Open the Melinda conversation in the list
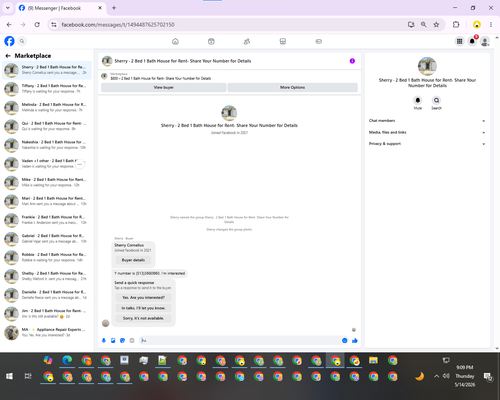Viewport: 500px width, 400px height. pos(47,107)
